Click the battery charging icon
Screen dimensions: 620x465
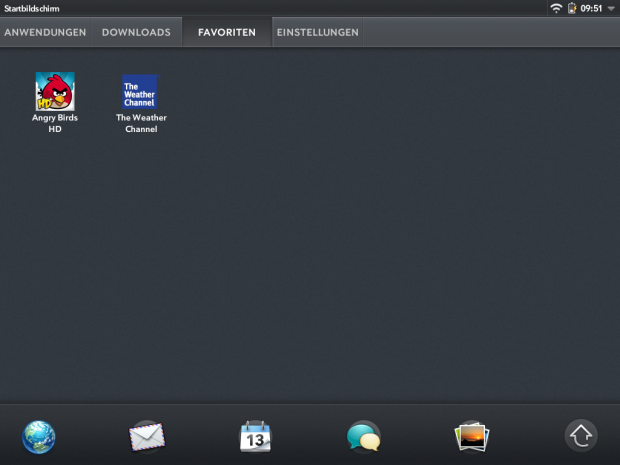(571, 8)
